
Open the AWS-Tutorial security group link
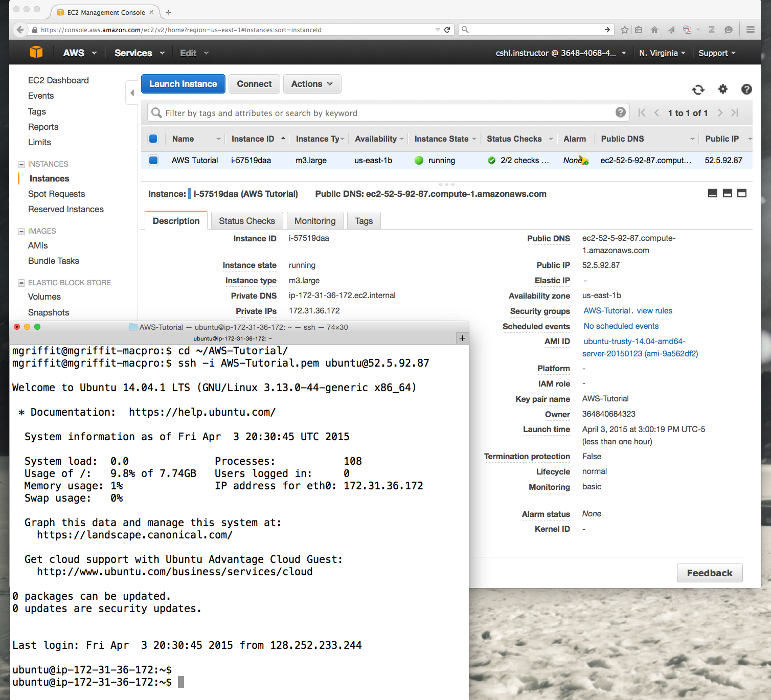point(607,310)
